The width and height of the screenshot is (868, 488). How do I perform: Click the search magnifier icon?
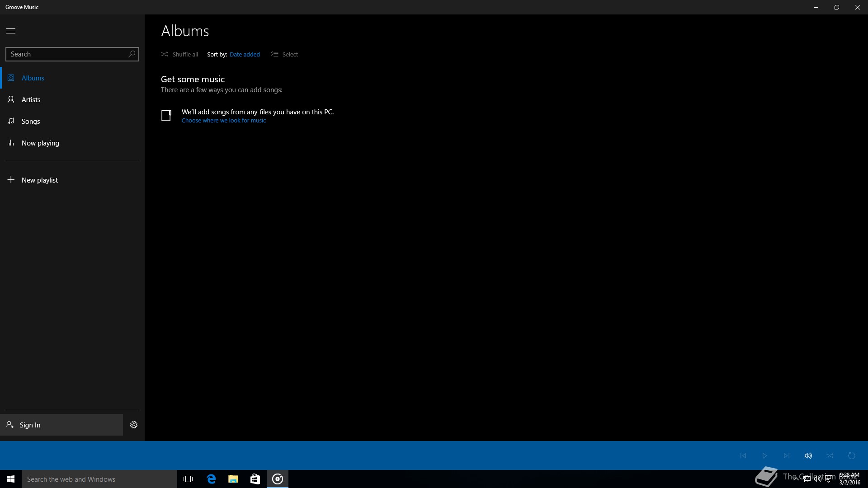pyautogui.click(x=132, y=54)
